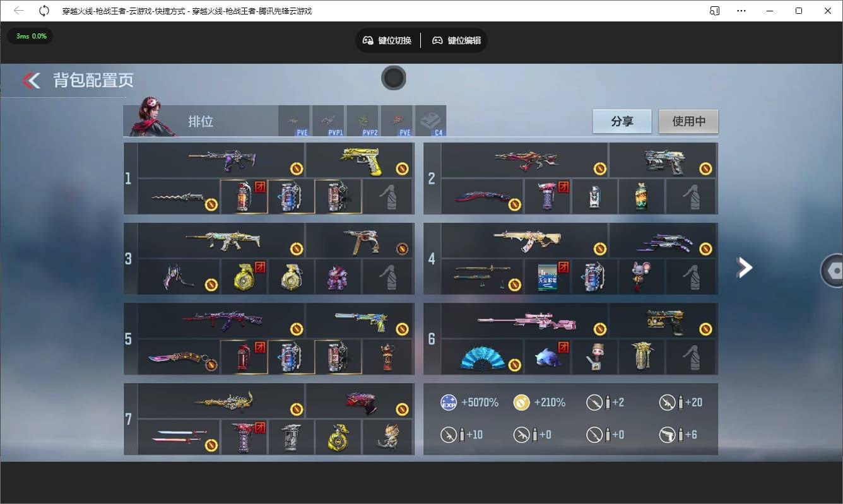Screen dimensions: 843x504
Task: Choose the blue fan melee weapon
Action: [x=483, y=358]
